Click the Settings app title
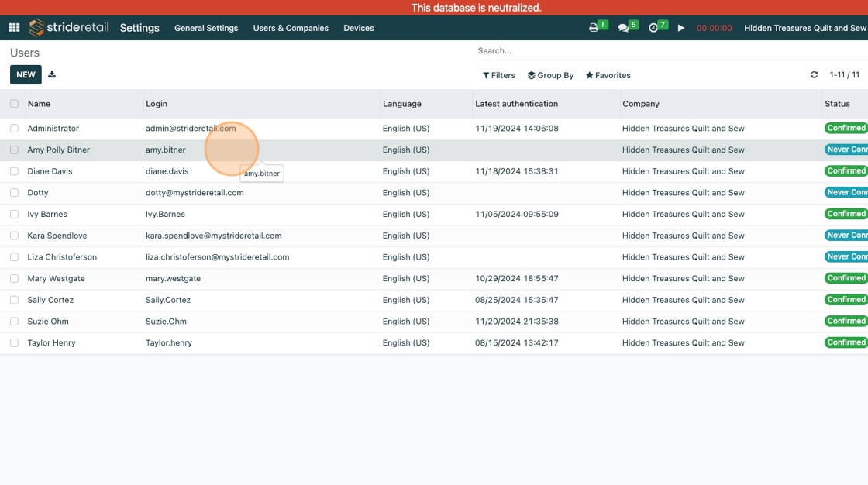This screenshot has height=485, width=868. click(139, 28)
